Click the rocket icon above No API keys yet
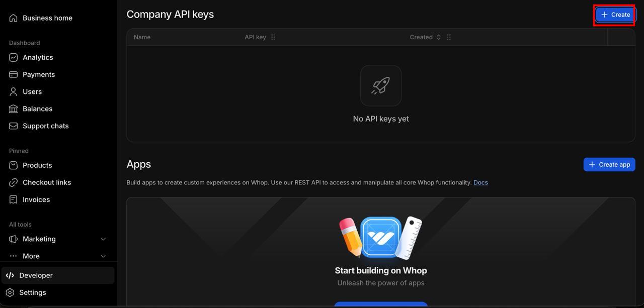This screenshot has height=308, width=644. coord(381,85)
